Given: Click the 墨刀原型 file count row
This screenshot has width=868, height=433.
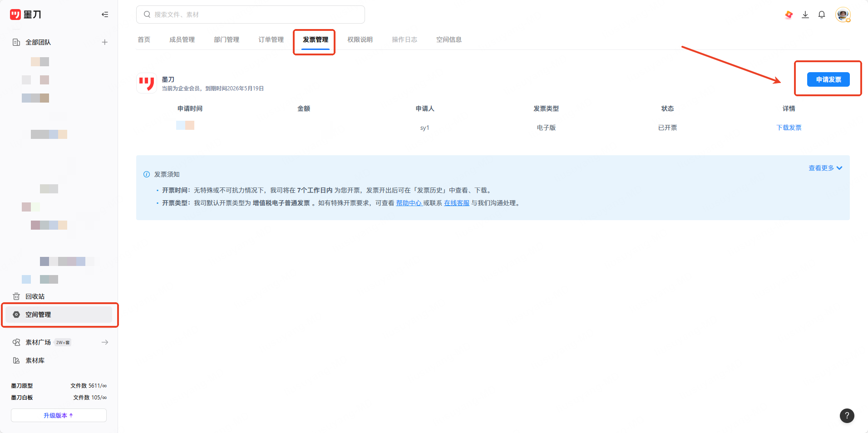Looking at the screenshot, I should pyautogui.click(x=59, y=386).
